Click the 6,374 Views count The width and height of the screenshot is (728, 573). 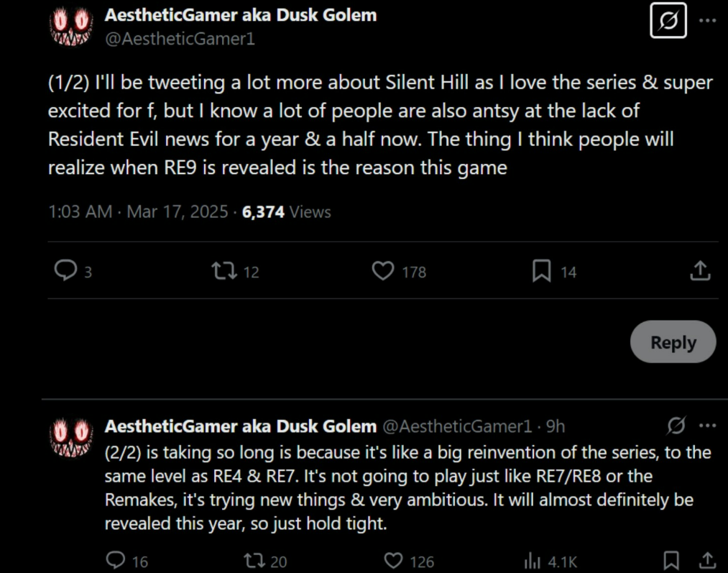pos(287,211)
